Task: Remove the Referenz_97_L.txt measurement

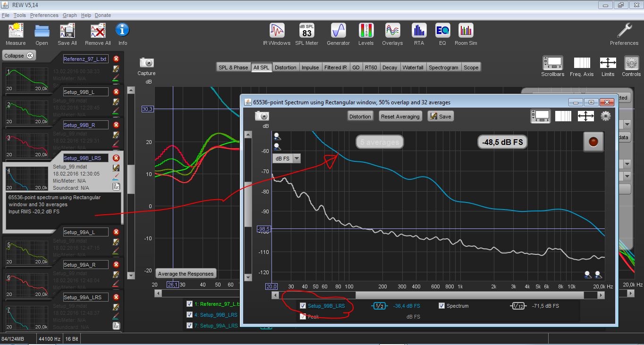Action: (x=116, y=59)
